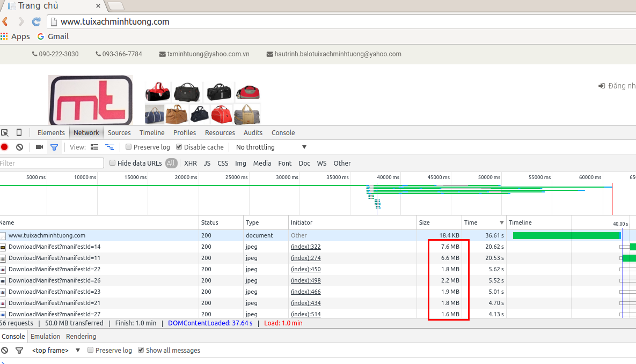Activate the inspect element picker icon
The image size is (636, 364).
(5, 132)
